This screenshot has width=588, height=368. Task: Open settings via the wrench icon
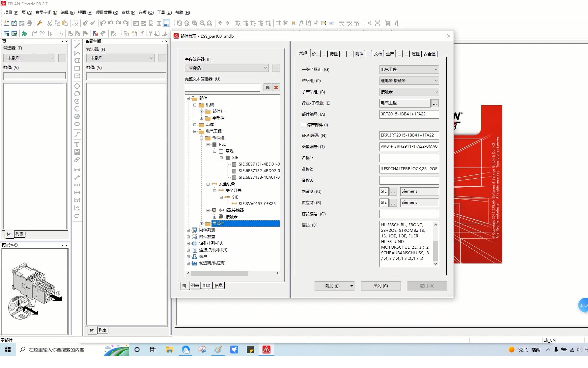click(40, 23)
